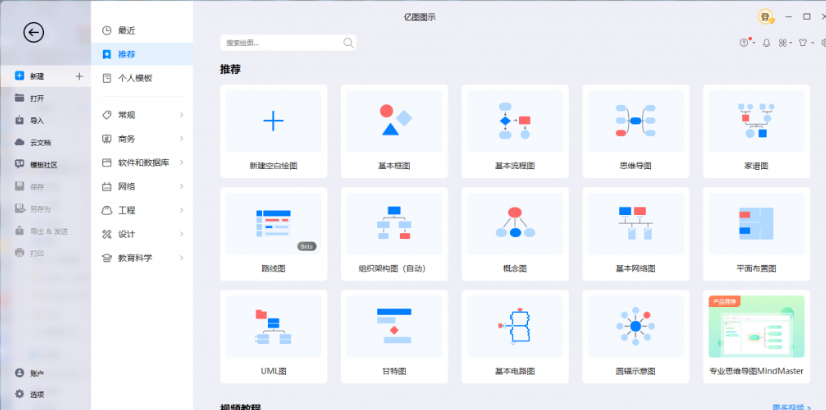Choose the 圆辐示意图 template

click(x=635, y=337)
